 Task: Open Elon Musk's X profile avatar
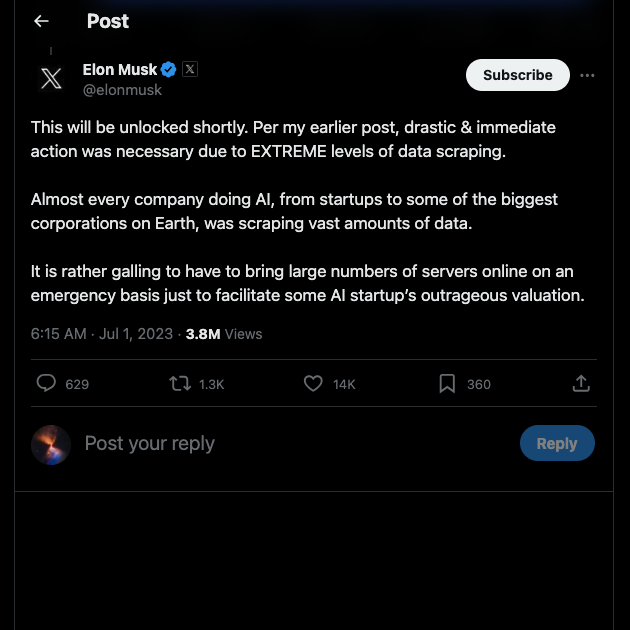[51, 79]
